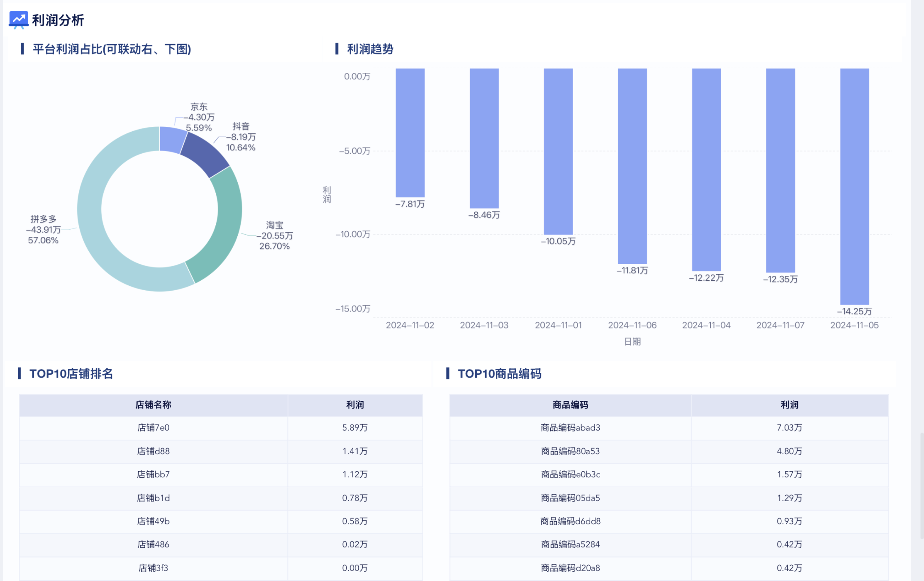Select 商品编码abad3 in the table
Viewport: 924px width, 581px height.
(x=570, y=428)
